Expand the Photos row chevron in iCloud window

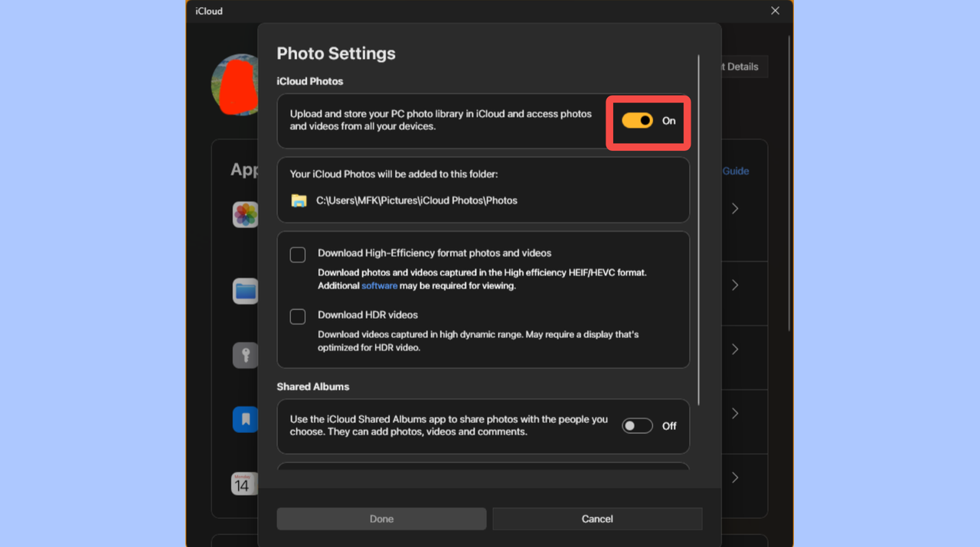click(735, 208)
